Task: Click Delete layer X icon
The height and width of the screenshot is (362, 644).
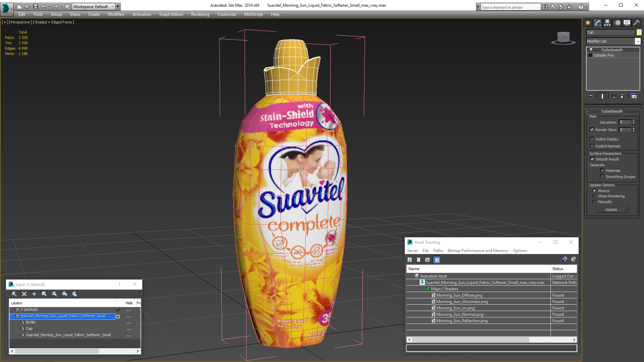Action: point(24,294)
